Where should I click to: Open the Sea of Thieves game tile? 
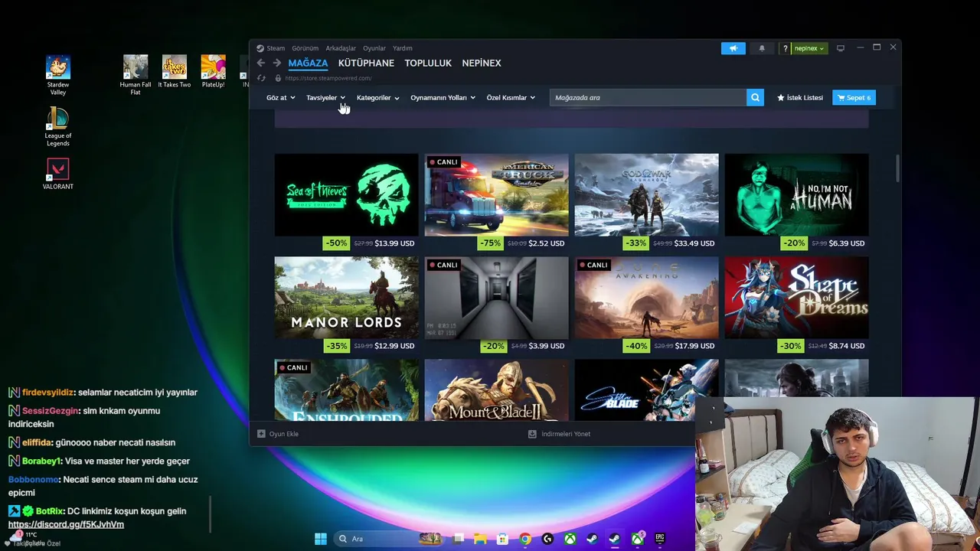tap(346, 194)
